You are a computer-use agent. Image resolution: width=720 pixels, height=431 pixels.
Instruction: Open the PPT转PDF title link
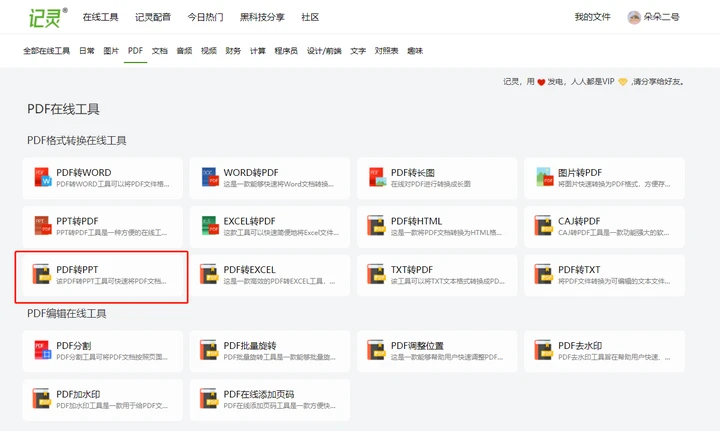[x=77, y=221]
